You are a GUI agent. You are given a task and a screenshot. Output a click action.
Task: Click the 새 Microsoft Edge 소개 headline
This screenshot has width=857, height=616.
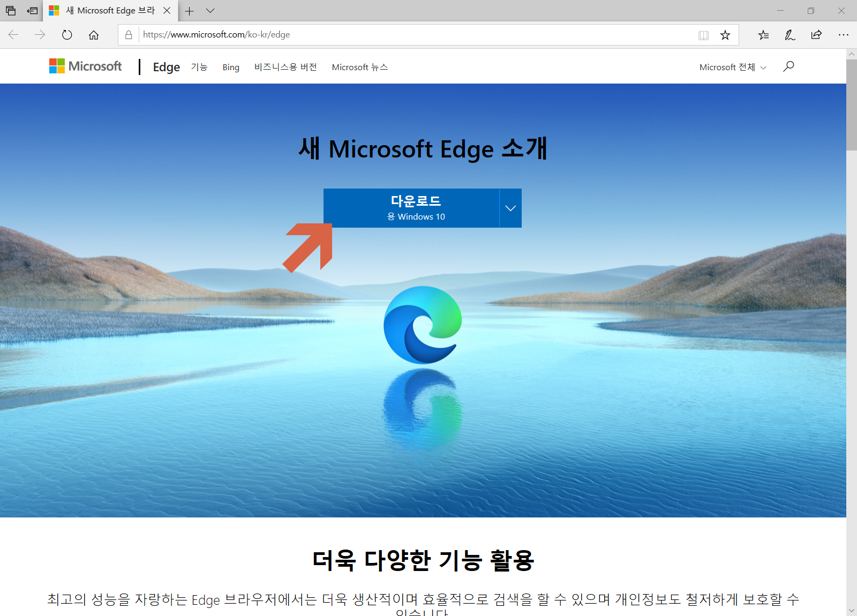[423, 148]
